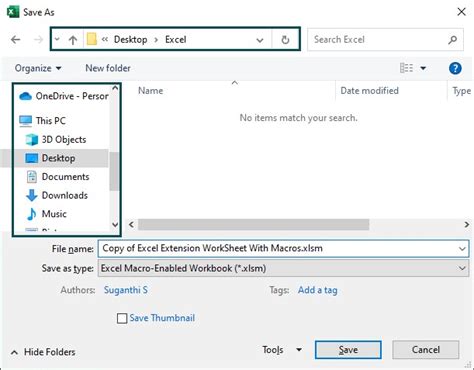Screen dimensions: 474x370
Task: Enable the Save Thumbnail checkbox
Action: pos(122,318)
